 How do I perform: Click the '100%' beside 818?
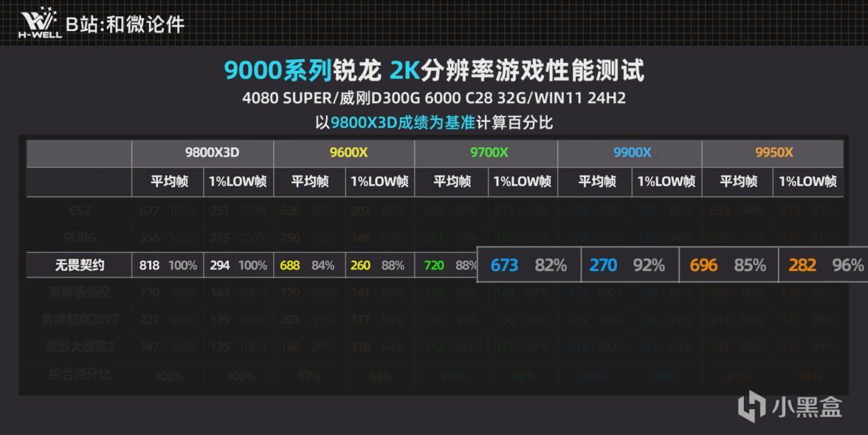[x=183, y=266]
